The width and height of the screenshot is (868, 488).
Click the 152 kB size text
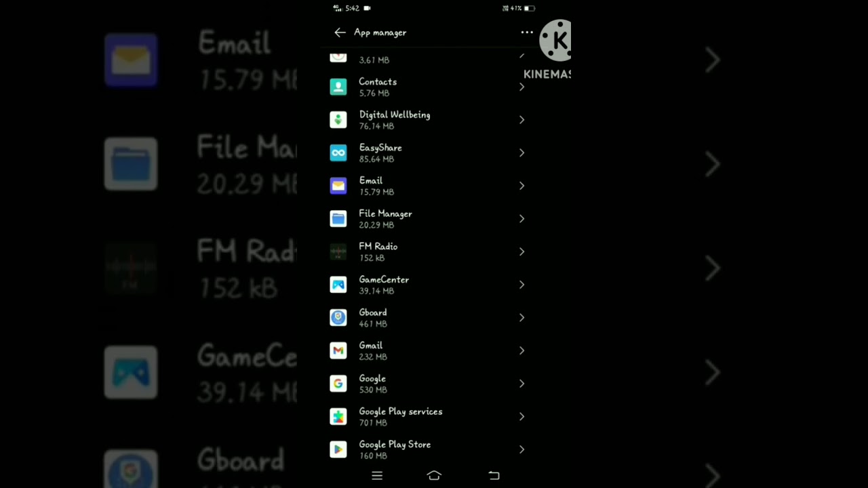coord(372,258)
